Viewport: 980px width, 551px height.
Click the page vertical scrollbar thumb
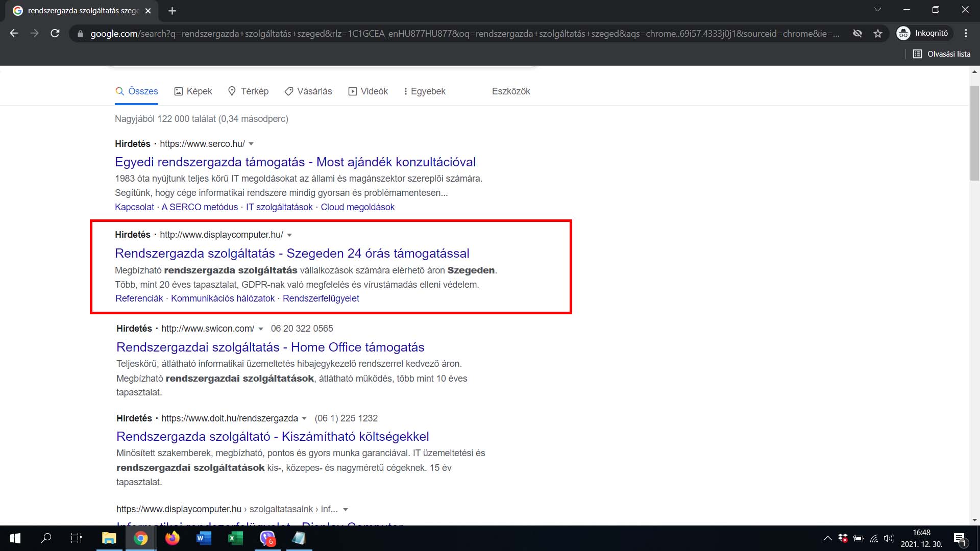(975, 133)
